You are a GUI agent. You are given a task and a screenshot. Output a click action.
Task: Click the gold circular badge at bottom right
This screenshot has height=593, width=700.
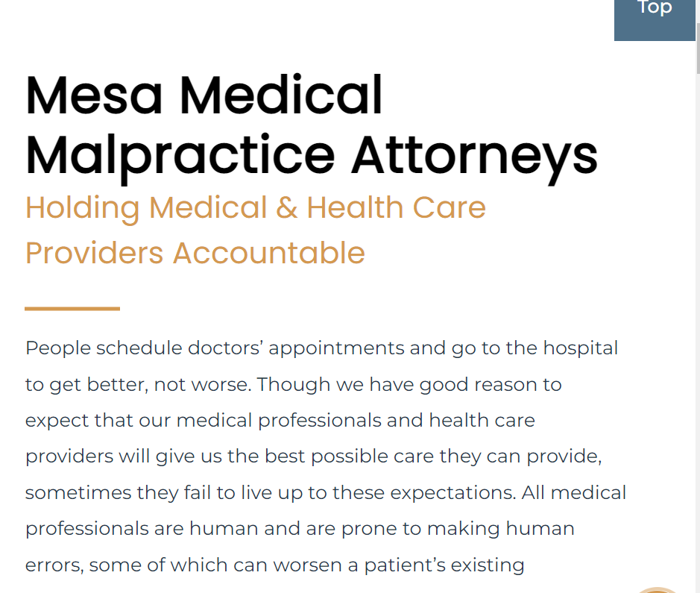click(658, 589)
